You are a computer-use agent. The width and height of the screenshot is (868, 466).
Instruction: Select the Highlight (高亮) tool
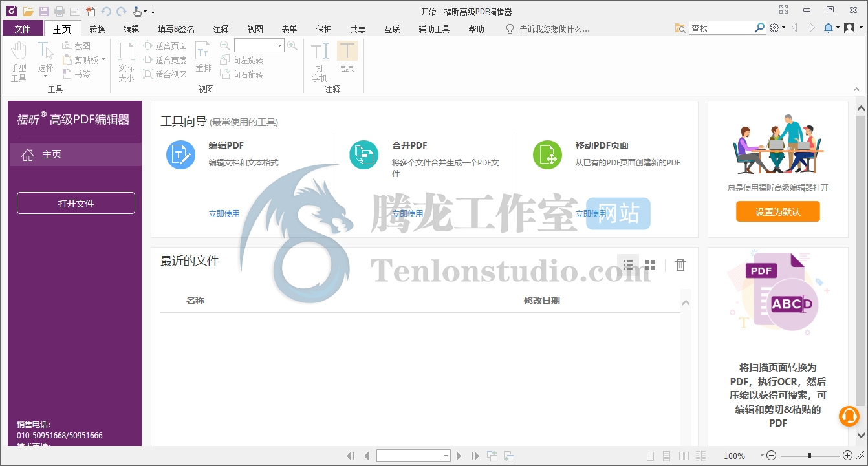[x=347, y=57]
